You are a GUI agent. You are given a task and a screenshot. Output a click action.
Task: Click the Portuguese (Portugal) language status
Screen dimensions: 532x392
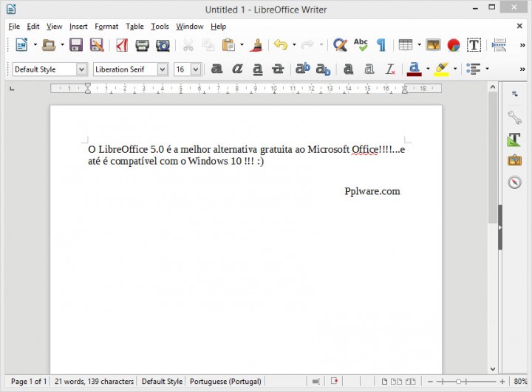coord(225,382)
